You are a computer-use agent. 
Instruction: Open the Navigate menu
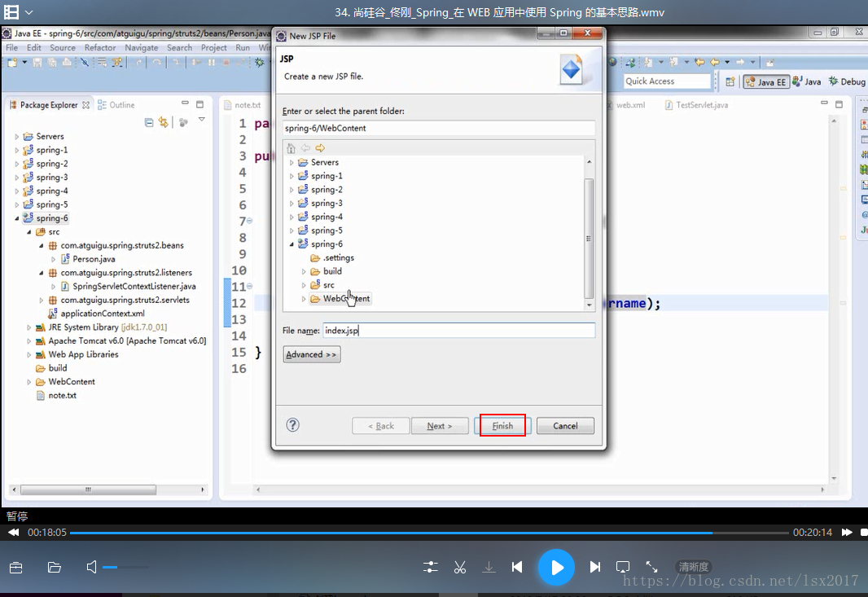[141, 47]
